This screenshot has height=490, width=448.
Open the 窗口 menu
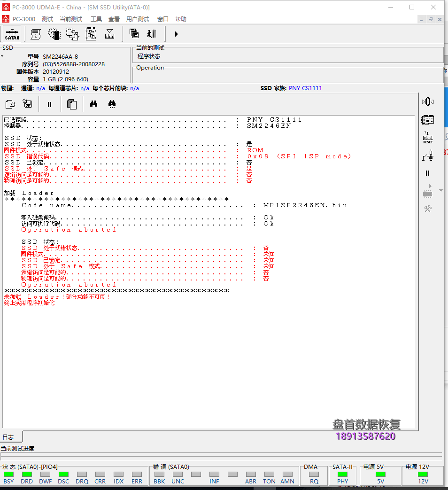[163, 19]
